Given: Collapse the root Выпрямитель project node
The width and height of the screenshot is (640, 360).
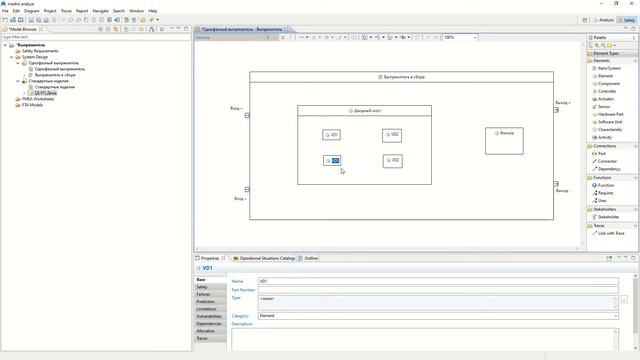Looking at the screenshot, I should [5, 45].
